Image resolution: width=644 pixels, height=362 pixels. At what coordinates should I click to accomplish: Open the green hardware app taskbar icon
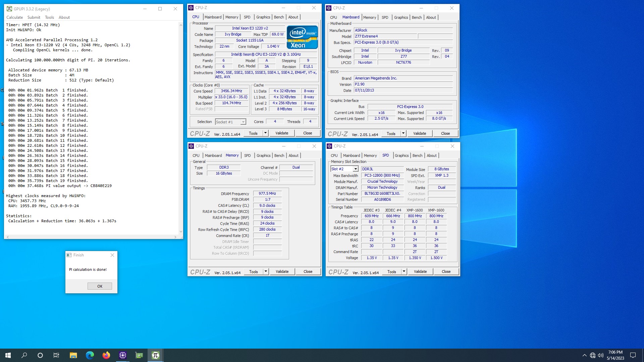point(139,355)
